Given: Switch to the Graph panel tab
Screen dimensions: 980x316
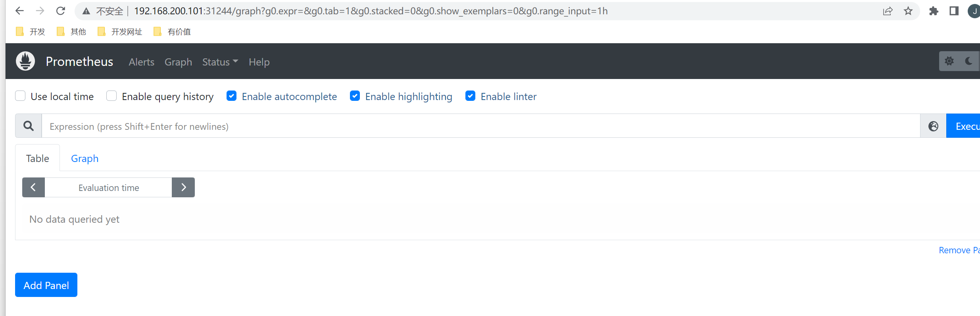Looking at the screenshot, I should [x=85, y=158].
